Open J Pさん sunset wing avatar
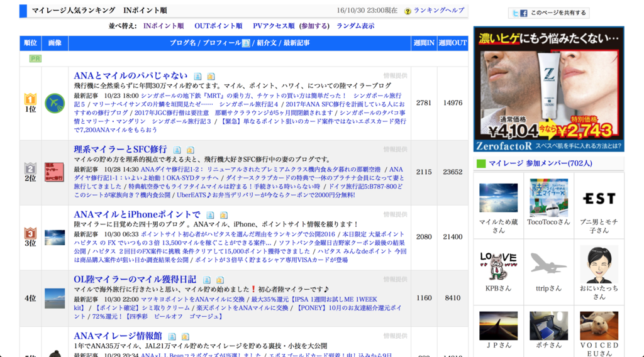The height and width of the screenshot is (357, 644). tap(498, 326)
